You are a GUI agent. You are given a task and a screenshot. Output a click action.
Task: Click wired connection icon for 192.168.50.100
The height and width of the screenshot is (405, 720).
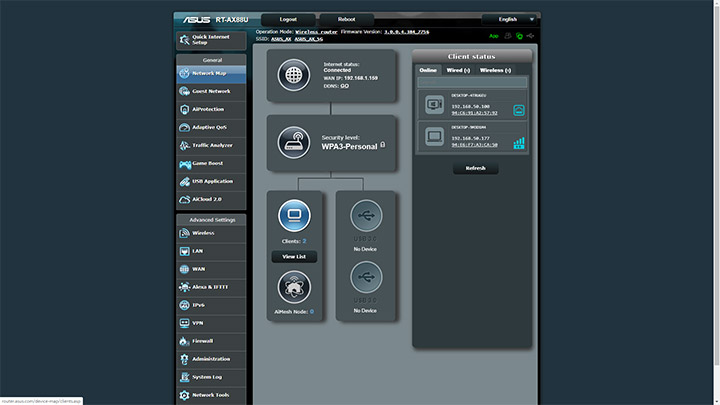[x=519, y=110]
